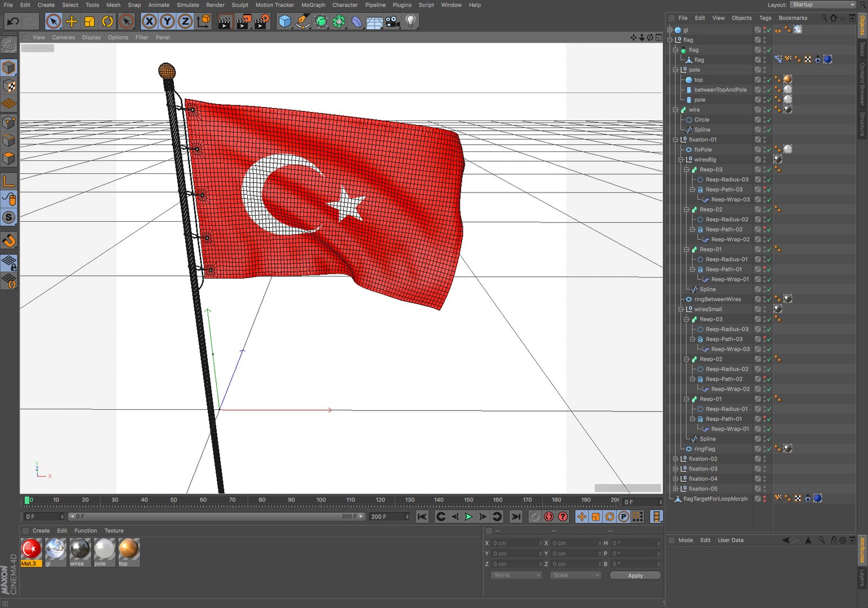Click the Apply button in coordinates panel
868x608 pixels.
(x=636, y=575)
